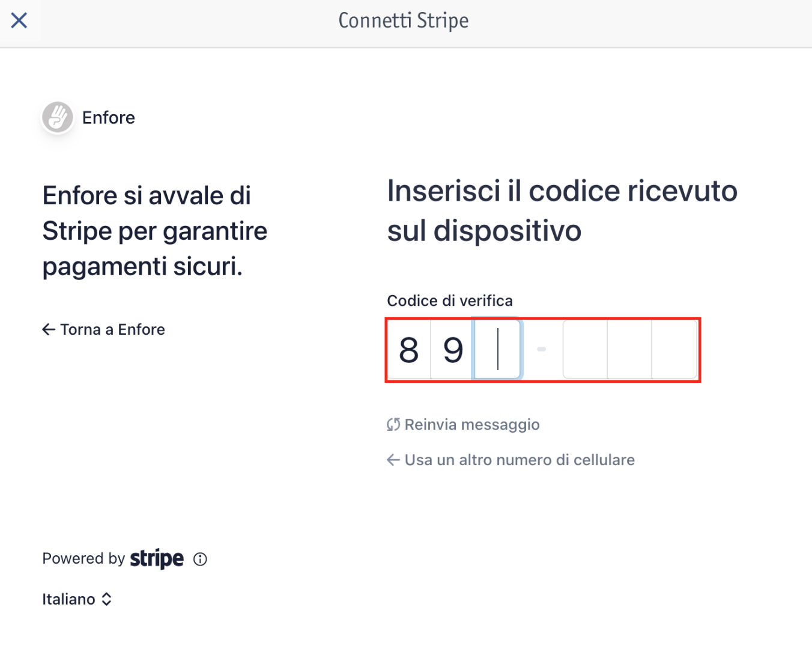The image size is (812, 646).
Task: Go back via Torna a Enfore link
Action: (x=103, y=329)
